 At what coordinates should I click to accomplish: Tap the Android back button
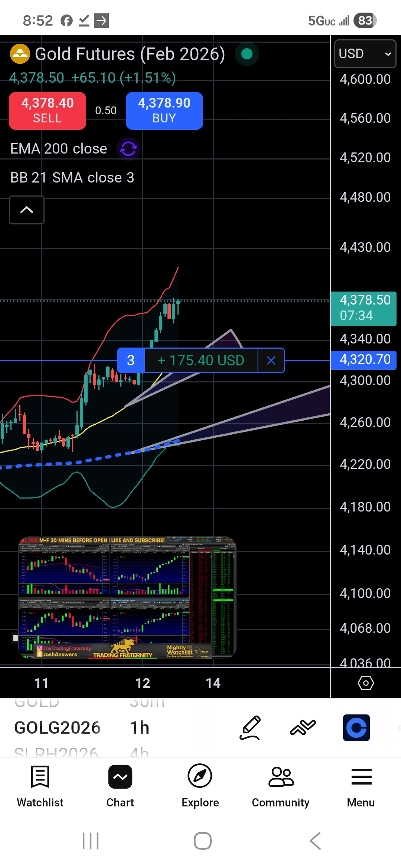click(x=315, y=841)
